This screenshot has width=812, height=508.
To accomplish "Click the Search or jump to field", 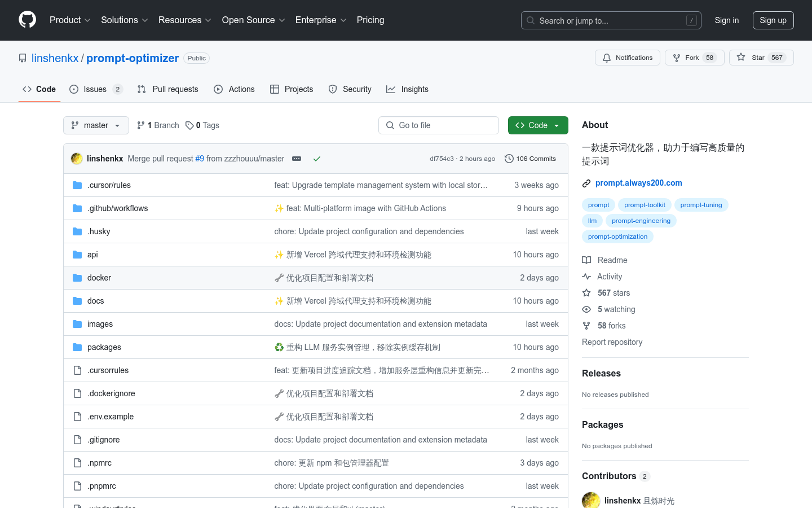I will pyautogui.click(x=611, y=20).
